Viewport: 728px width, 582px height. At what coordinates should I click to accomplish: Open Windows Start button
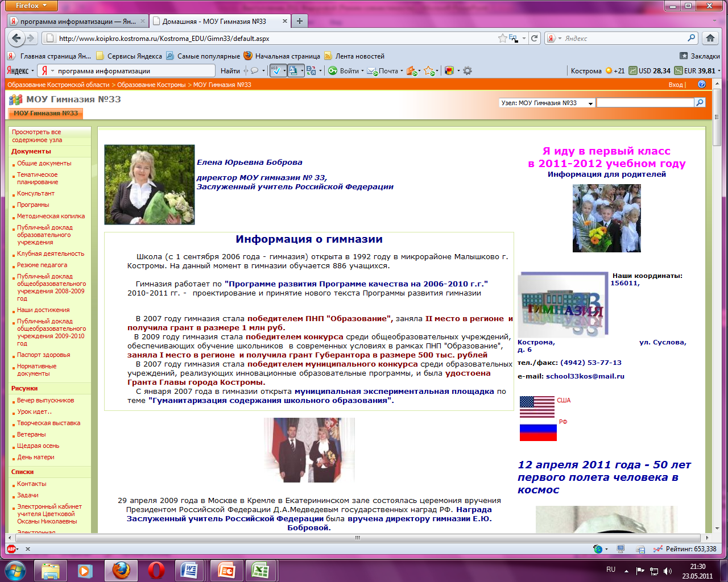(15, 570)
